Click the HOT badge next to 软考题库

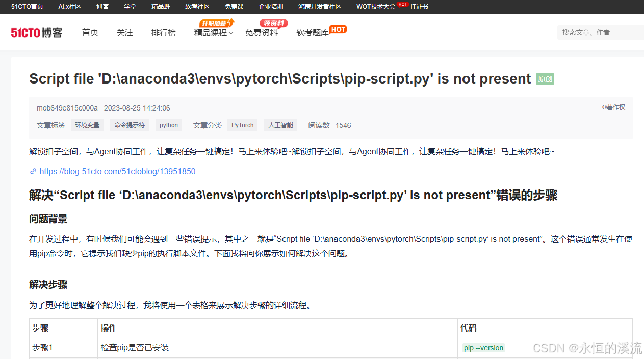pos(338,29)
